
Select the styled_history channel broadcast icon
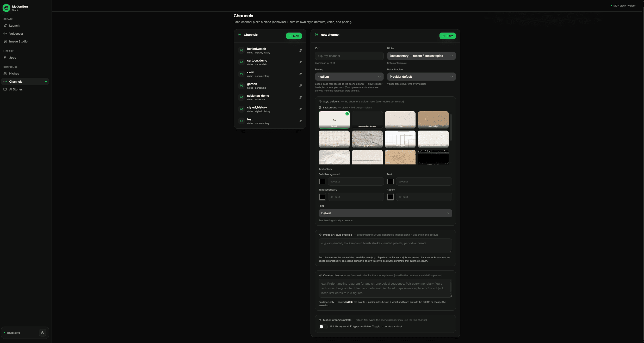tap(241, 109)
